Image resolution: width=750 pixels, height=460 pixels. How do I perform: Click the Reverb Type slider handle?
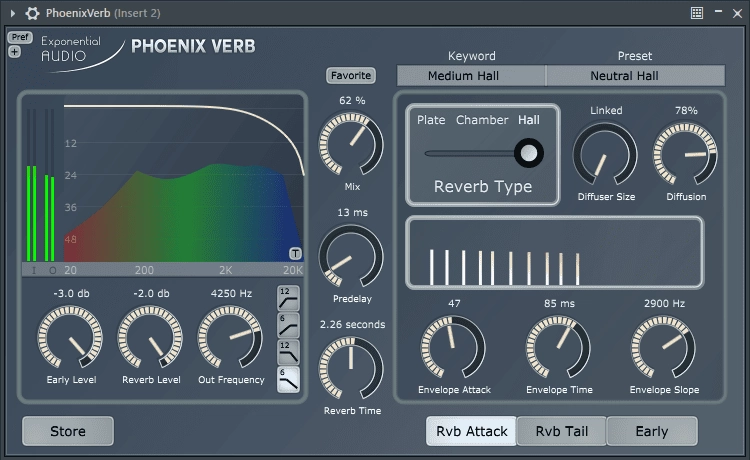click(x=529, y=153)
